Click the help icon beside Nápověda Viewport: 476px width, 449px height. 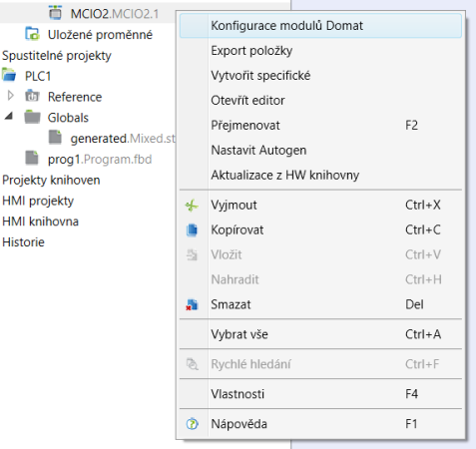pos(192,424)
